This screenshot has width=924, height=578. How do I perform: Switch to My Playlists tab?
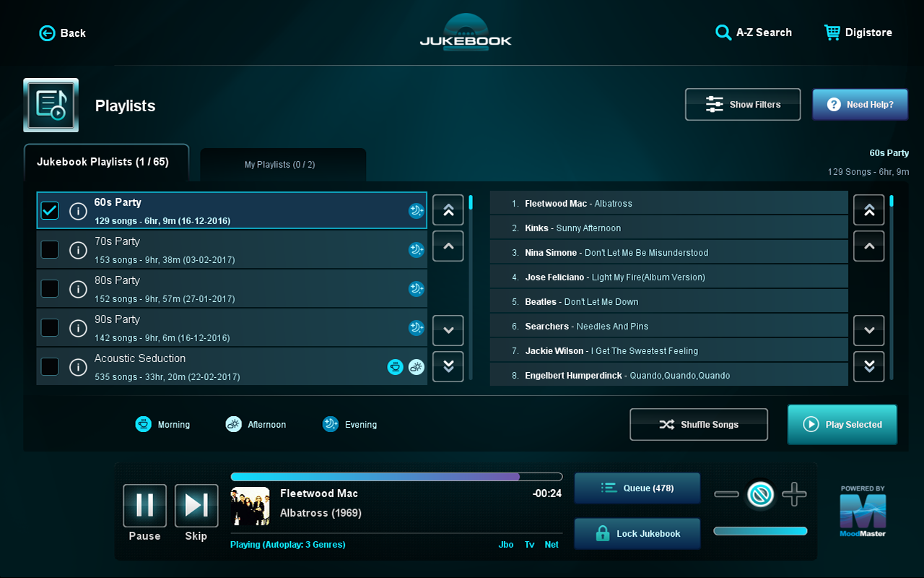[x=283, y=165]
